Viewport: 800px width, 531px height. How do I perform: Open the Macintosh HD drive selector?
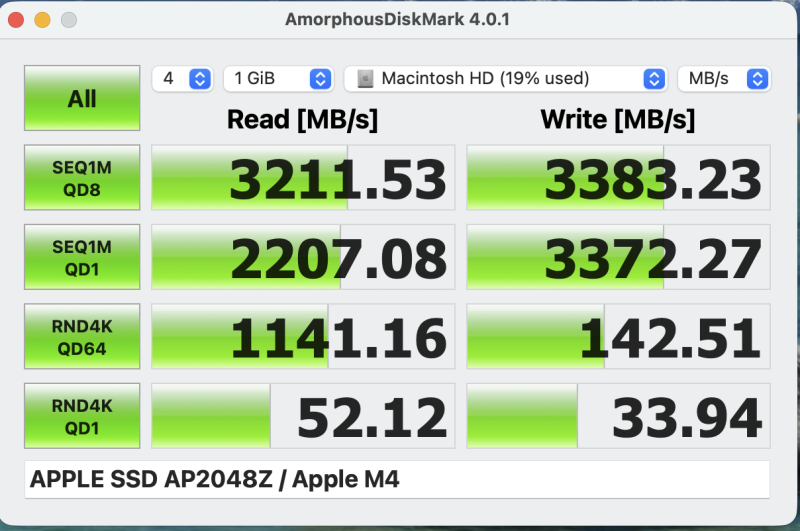pyautogui.click(x=506, y=79)
